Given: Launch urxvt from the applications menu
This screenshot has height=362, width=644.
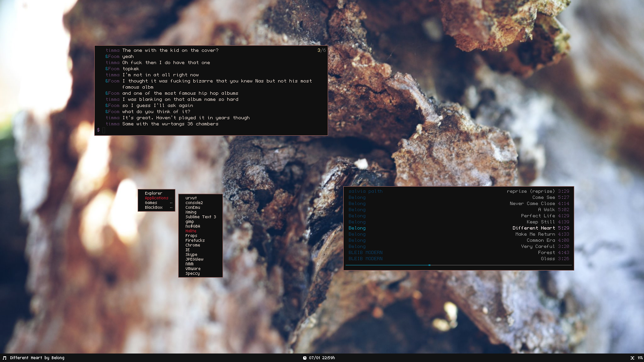Looking at the screenshot, I should point(191,198).
